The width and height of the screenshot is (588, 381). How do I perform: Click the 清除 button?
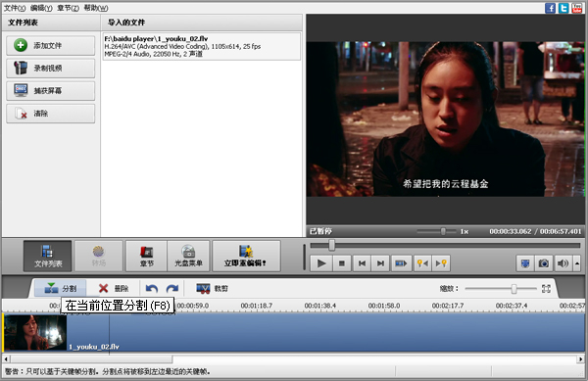pyautogui.click(x=51, y=114)
